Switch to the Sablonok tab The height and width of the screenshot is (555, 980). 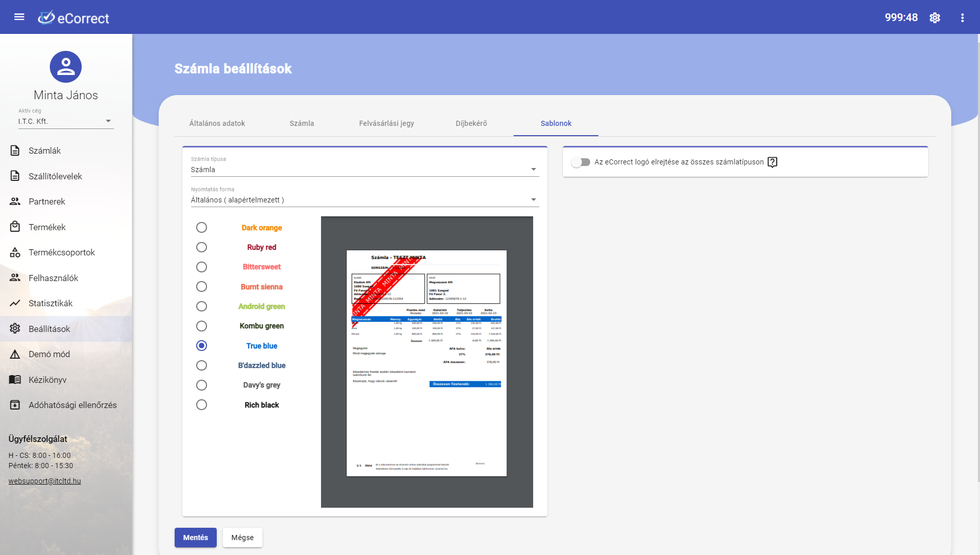(556, 123)
